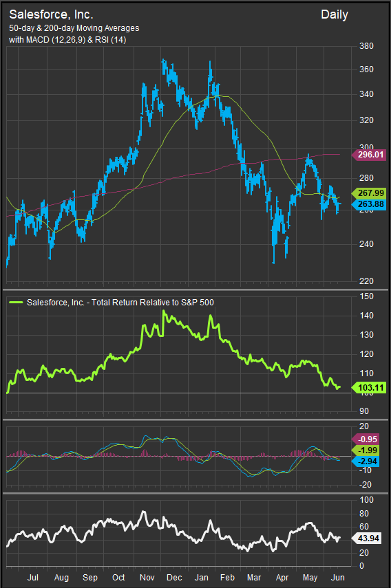Click the 130 relative return axis label
391x588 pixels.
366,334
